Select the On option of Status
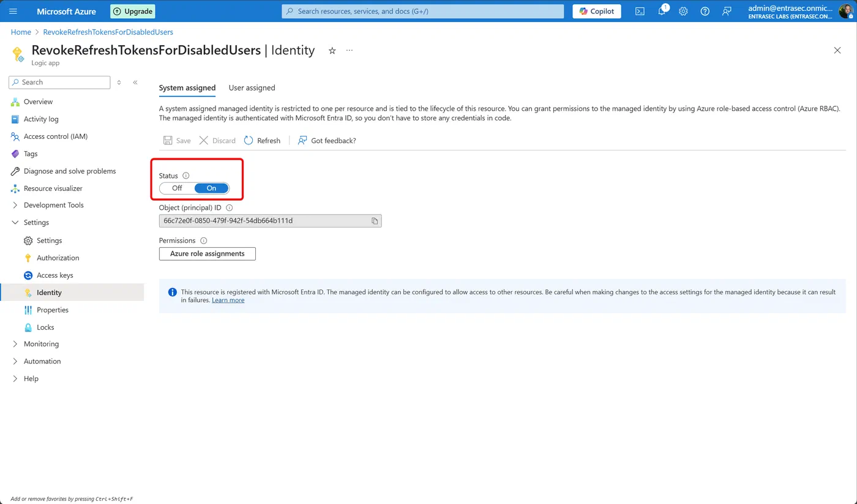 point(211,188)
